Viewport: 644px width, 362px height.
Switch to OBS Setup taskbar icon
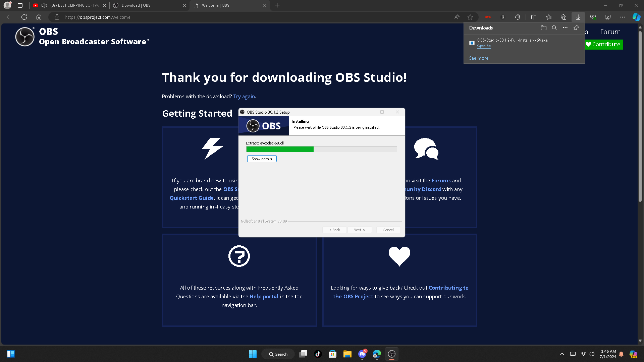click(392, 354)
